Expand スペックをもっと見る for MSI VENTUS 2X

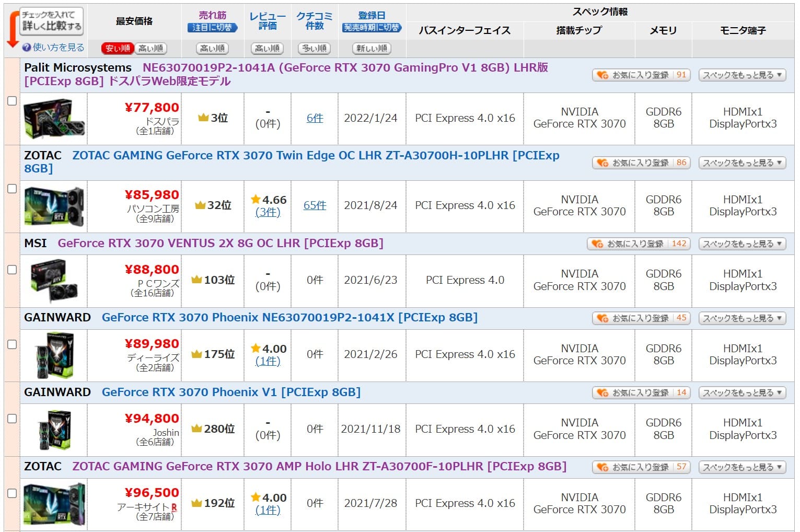coord(742,244)
